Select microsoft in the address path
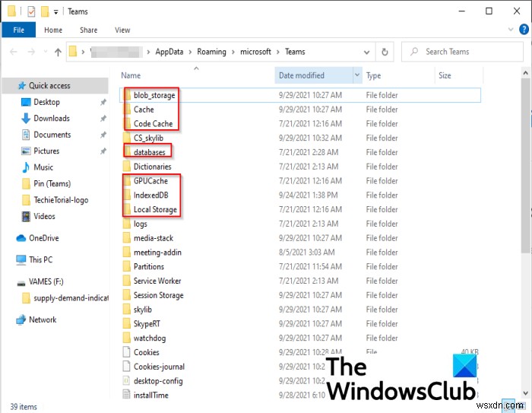Viewport: 532px width, 413px height. (255, 52)
